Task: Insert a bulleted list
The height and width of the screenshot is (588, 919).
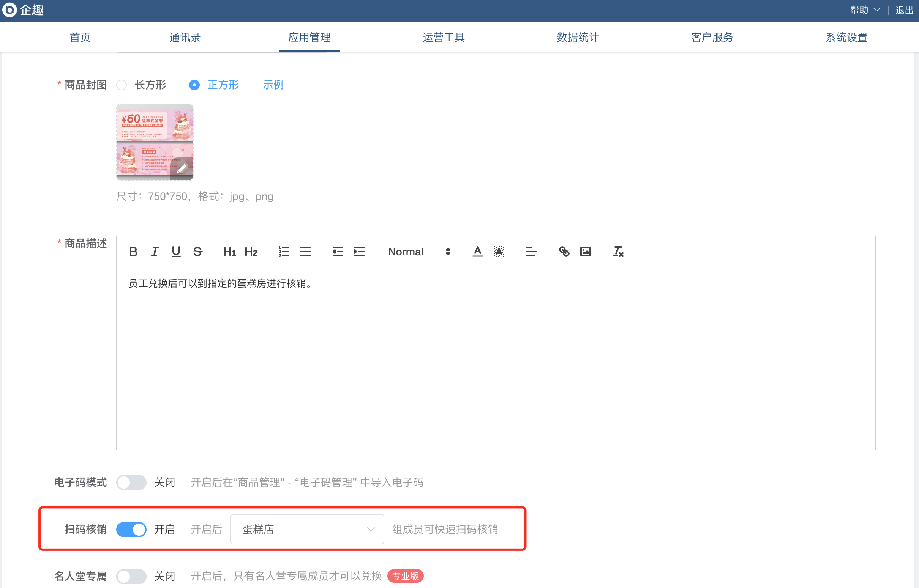Action: click(x=305, y=252)
